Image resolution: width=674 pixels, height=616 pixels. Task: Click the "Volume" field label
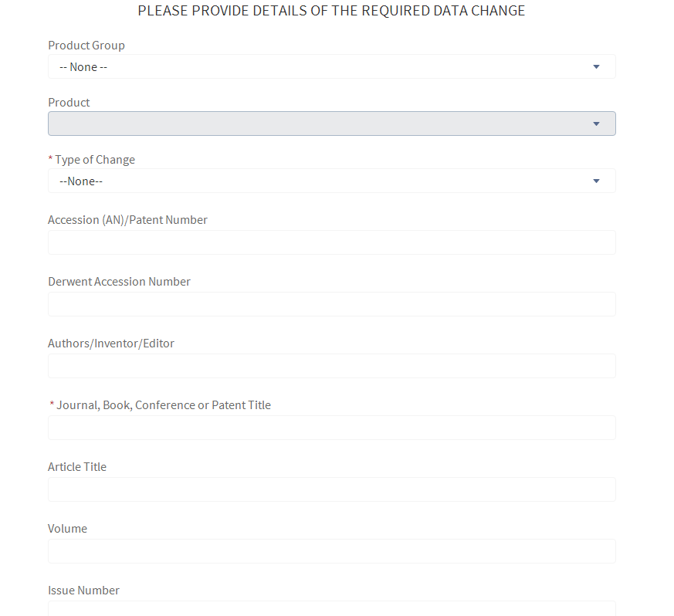67,529
